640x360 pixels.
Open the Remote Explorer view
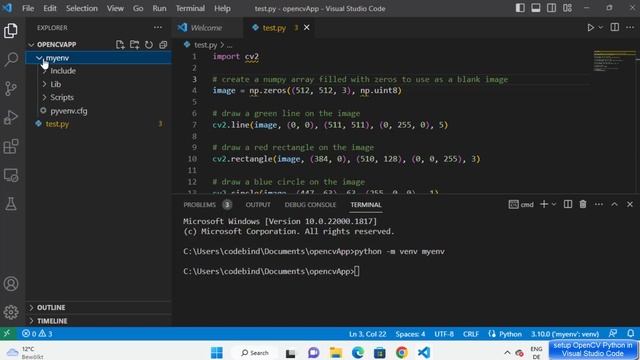click(11, 175)
